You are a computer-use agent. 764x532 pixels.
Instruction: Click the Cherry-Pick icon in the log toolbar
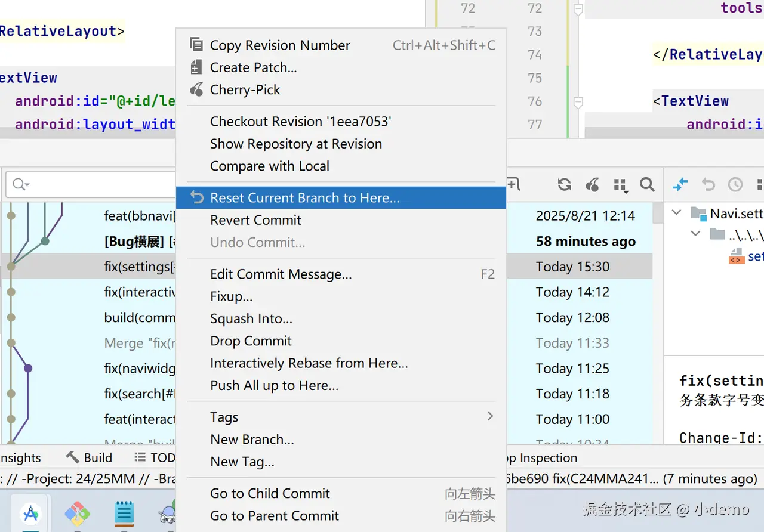[592, 185]
